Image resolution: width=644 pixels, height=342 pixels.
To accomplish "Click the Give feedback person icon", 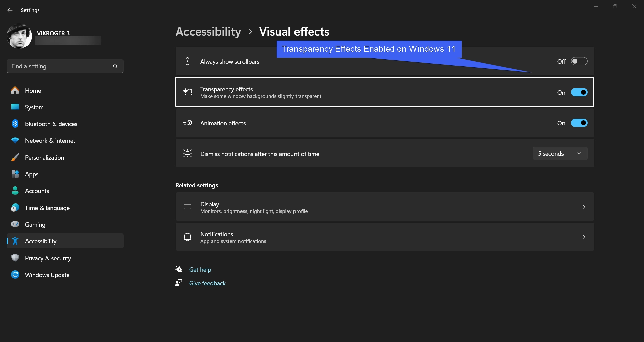I will pyautogui.click(x=179, y=283).
